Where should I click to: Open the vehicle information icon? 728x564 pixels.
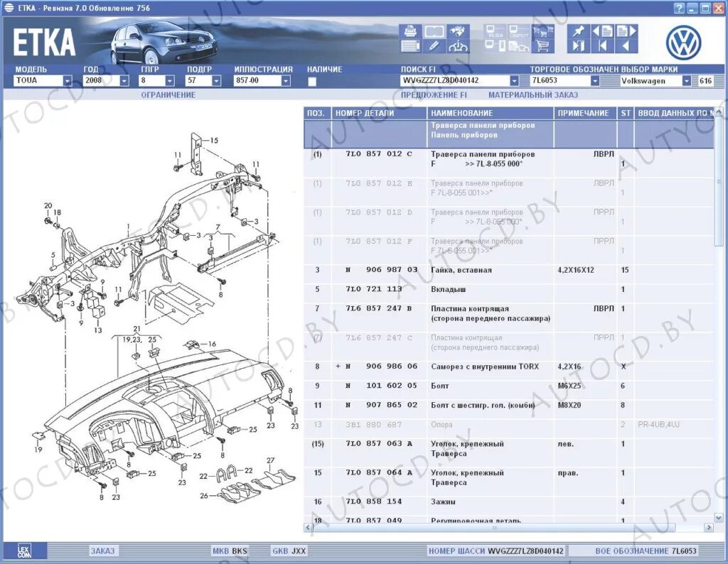(459, 46)
